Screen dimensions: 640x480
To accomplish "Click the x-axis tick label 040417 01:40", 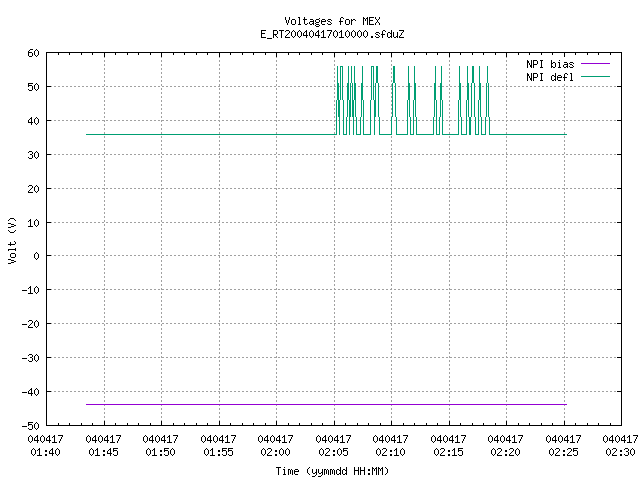I will pos(45,446).
